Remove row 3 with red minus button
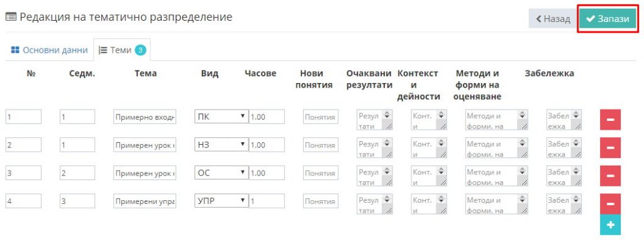 click(610, 176)
